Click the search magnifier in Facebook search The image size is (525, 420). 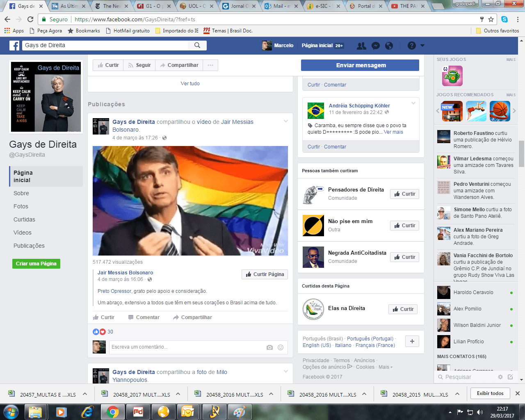(197, 45)
